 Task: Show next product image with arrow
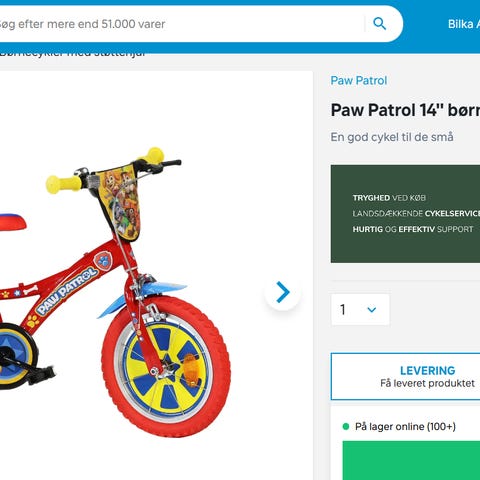283,292
